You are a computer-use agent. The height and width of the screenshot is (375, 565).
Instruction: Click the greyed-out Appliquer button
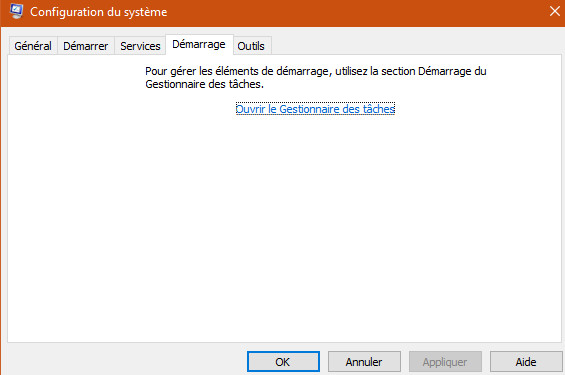click(445, 362)
